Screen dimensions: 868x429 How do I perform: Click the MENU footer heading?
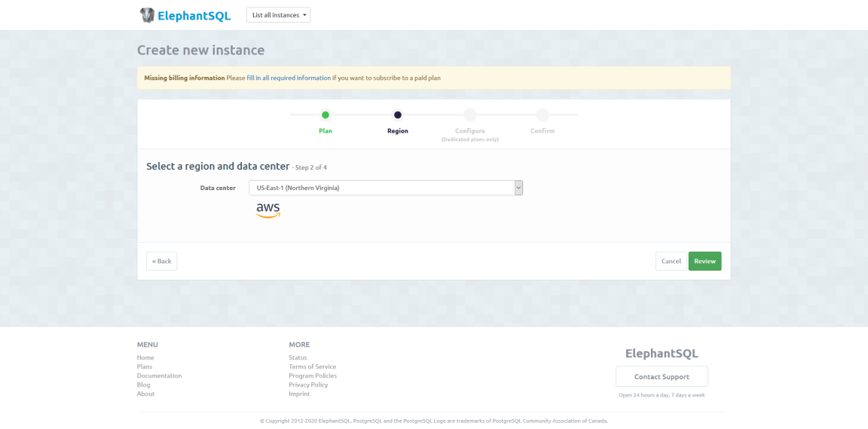147,345
